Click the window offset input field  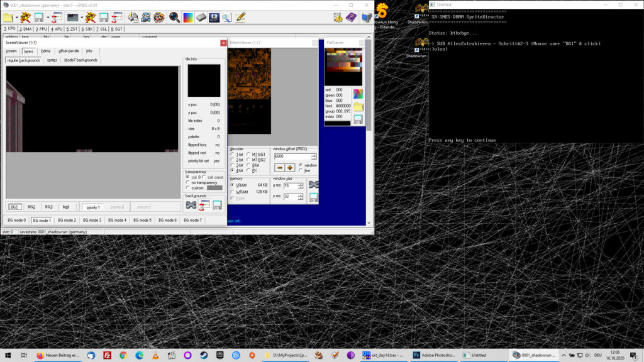292,156
